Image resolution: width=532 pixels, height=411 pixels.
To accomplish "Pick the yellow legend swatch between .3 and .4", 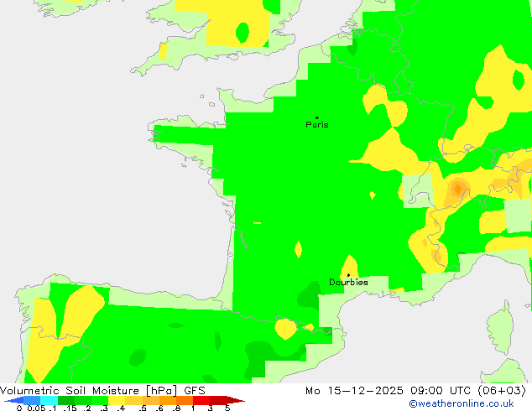I will coord(117,400).
